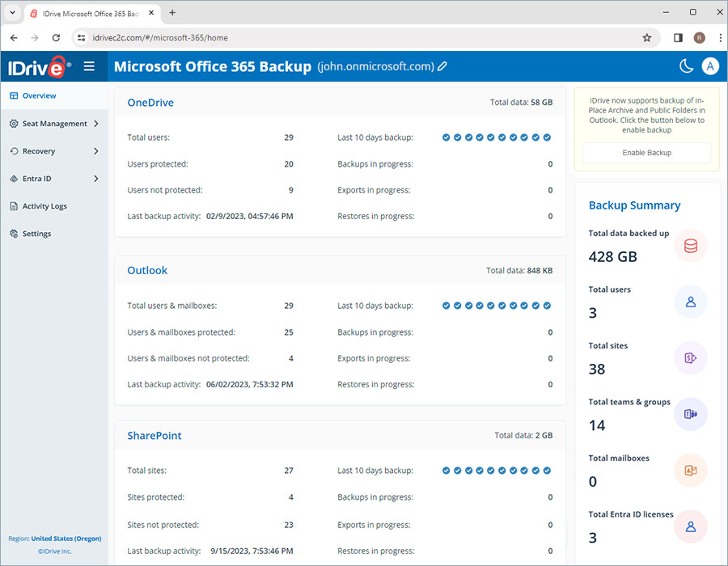
Task: Click the ©IDrive Inc. footer link
Action: coord(55,551)
